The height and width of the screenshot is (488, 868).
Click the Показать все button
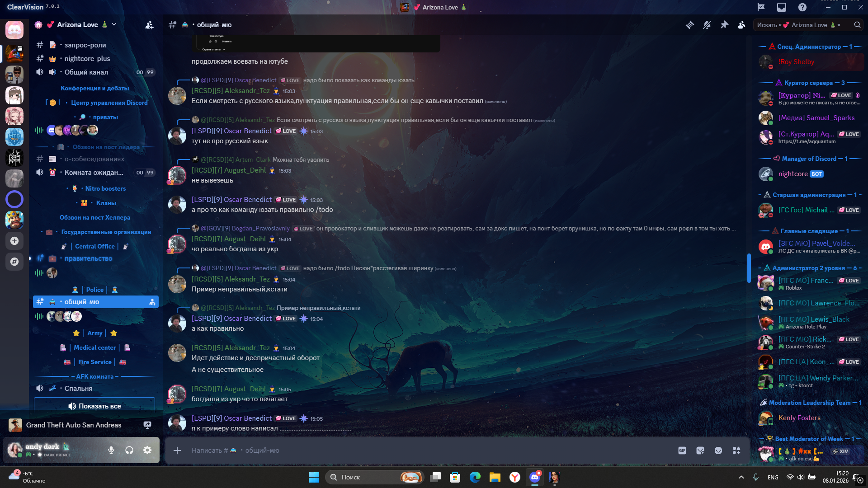pos(94,406)
